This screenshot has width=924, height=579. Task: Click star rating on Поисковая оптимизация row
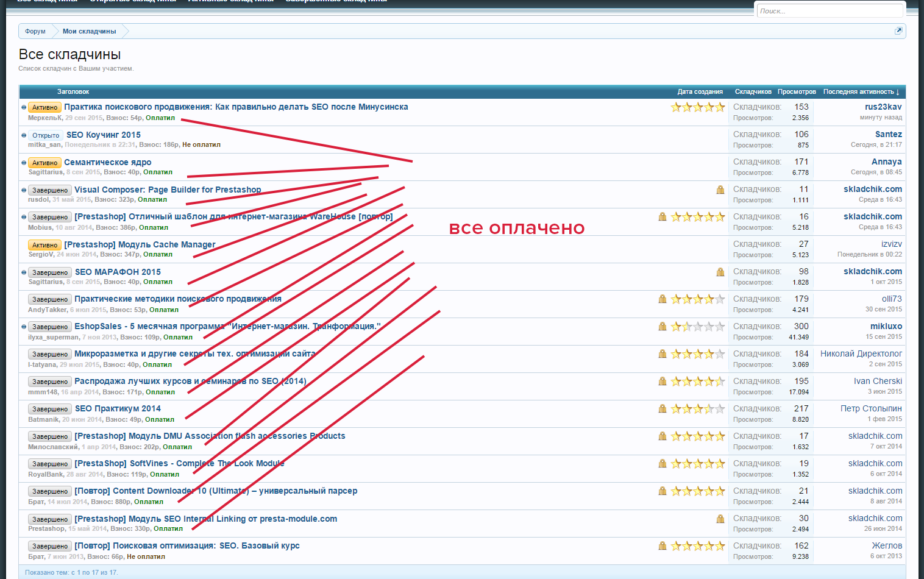[x=698, y=546]
